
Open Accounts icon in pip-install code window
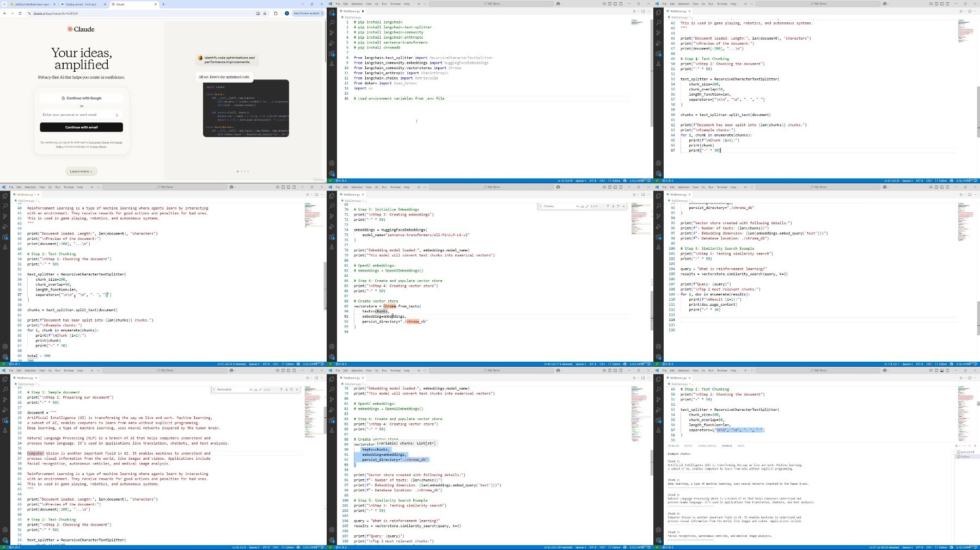point(332,163)
